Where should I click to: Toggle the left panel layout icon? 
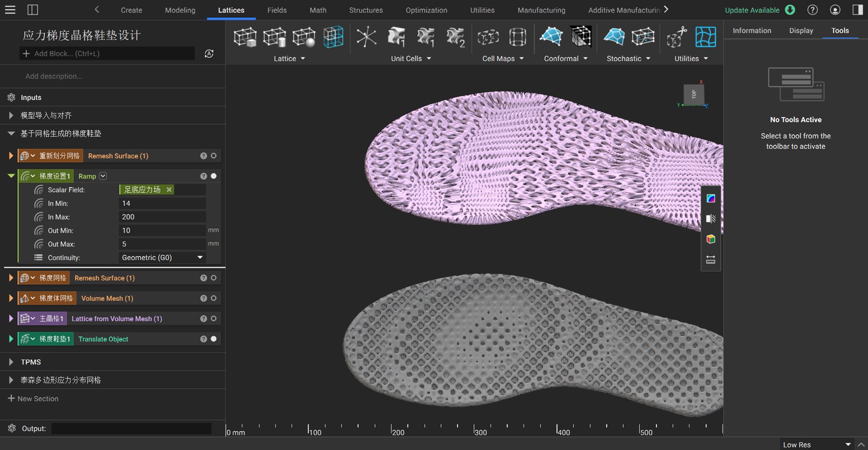tap(33, 10)
